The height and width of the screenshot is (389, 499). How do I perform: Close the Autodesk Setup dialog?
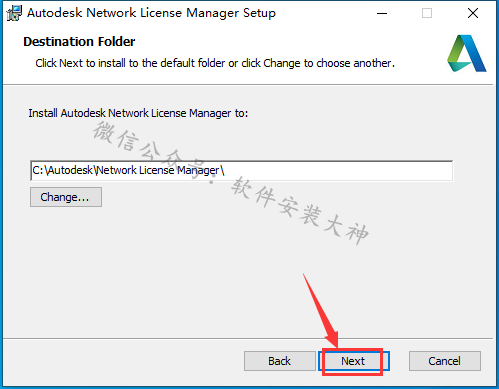pyautogui.click(x=473, y=13)
